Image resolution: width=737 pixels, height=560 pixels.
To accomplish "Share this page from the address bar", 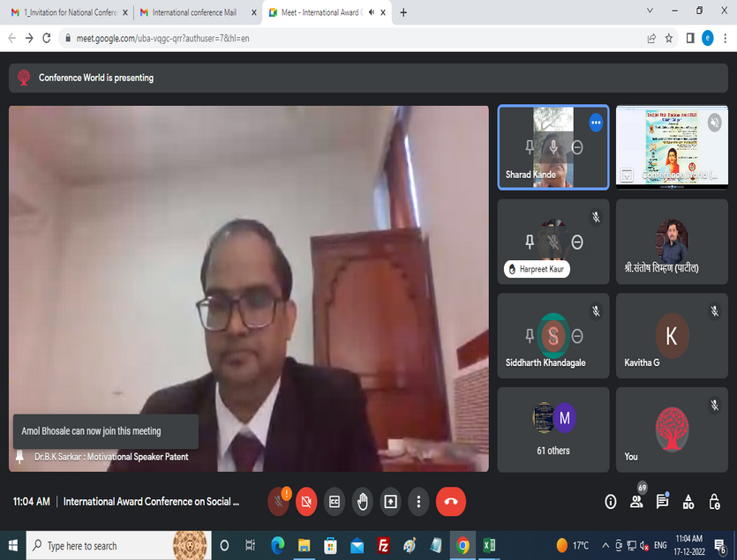I will (x=651, y=39).
